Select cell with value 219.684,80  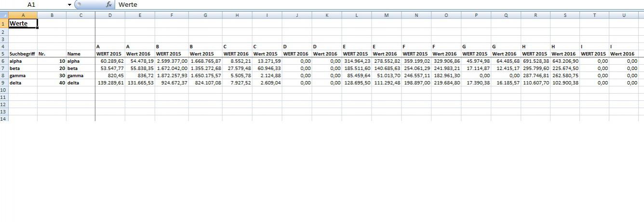tap(446, 83)
